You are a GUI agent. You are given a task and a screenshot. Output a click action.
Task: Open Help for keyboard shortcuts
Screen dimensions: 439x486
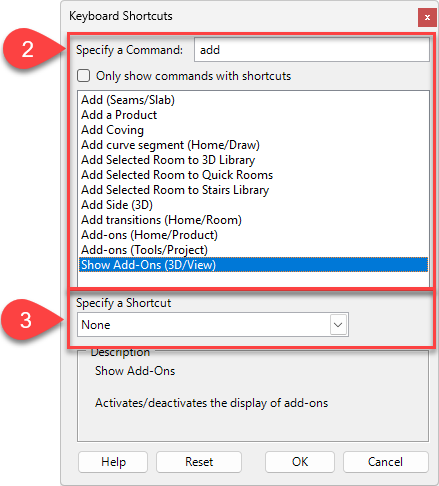113,462
